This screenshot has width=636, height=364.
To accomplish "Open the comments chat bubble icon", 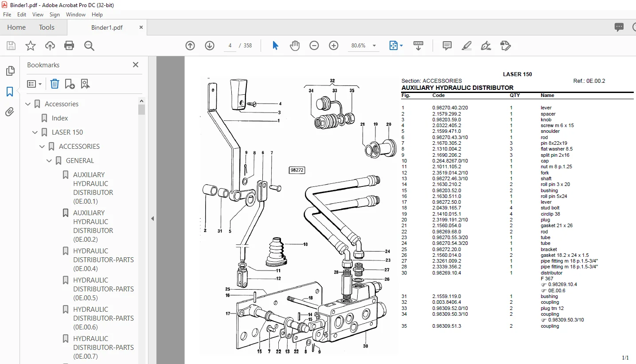I will (x=619, y=27).
